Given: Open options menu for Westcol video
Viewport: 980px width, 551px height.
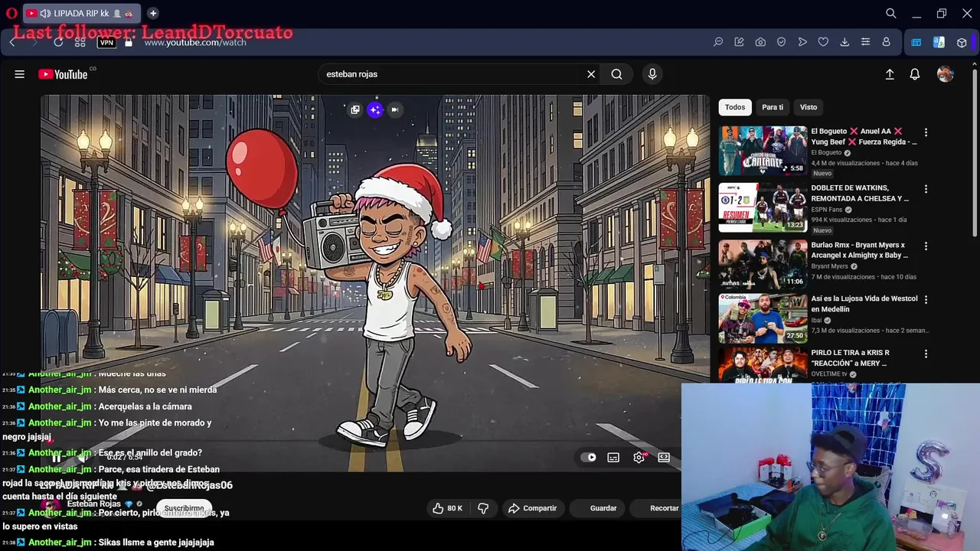Looking at the screenshot, I should (x=926, y=300).
